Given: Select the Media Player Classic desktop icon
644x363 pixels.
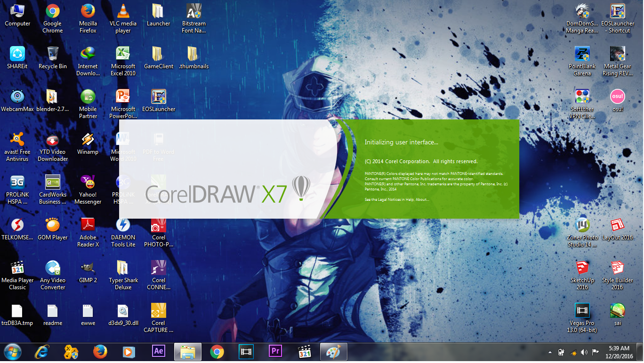Looking at the screenshot, I should [17, 276].
